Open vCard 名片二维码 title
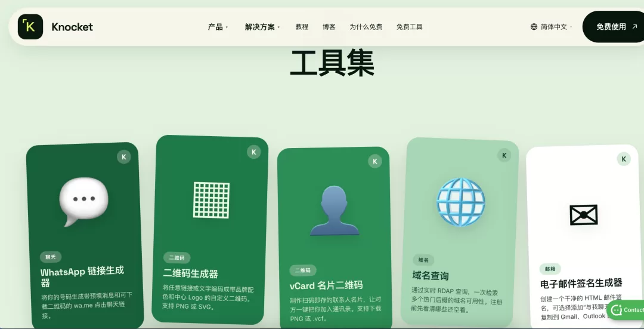 (x=326, y=285)
